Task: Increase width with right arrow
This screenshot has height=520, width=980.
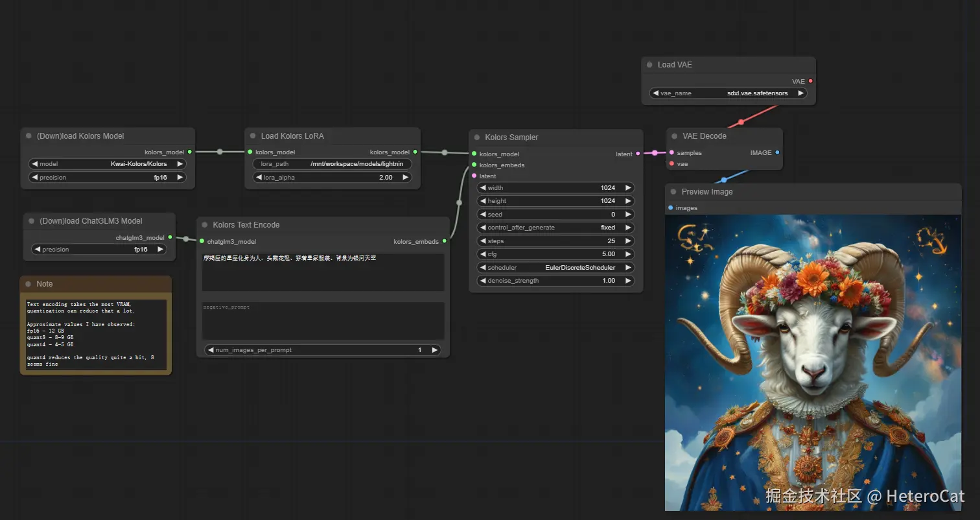Action: [628, 188]
